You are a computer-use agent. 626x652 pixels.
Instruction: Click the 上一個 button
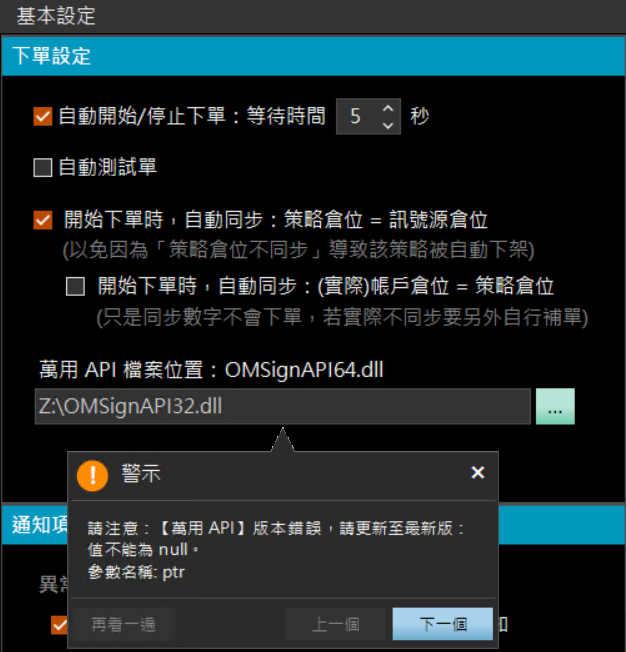(x=335, y=624)
